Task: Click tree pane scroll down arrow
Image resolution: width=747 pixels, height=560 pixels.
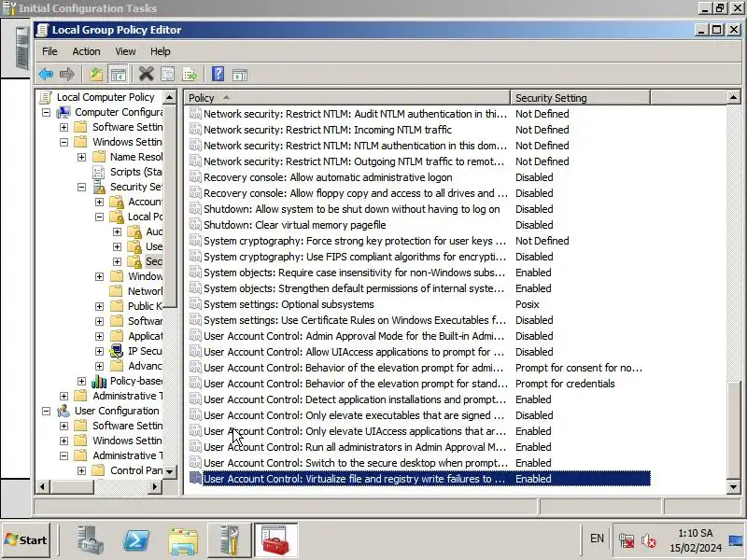Action: 169,471
